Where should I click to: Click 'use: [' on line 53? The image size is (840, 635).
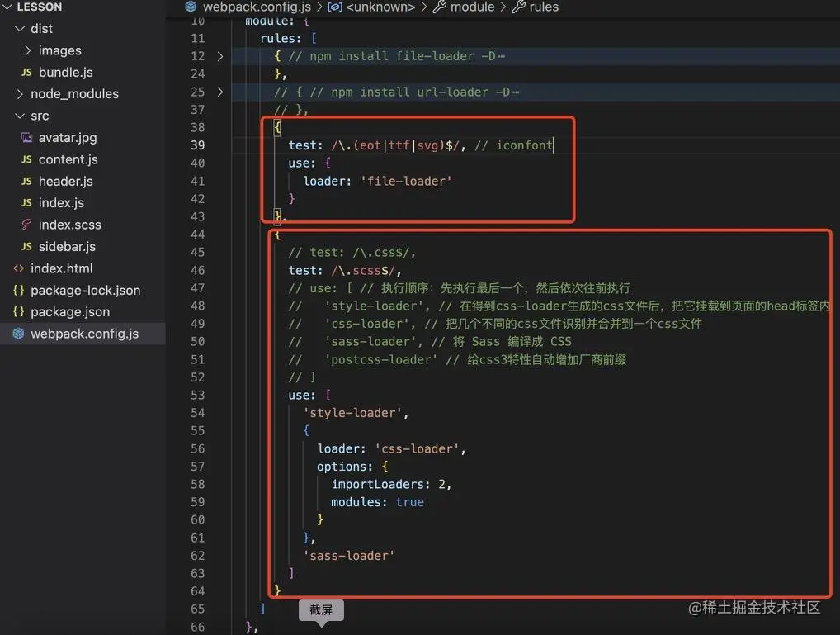(x=309, y=396)
